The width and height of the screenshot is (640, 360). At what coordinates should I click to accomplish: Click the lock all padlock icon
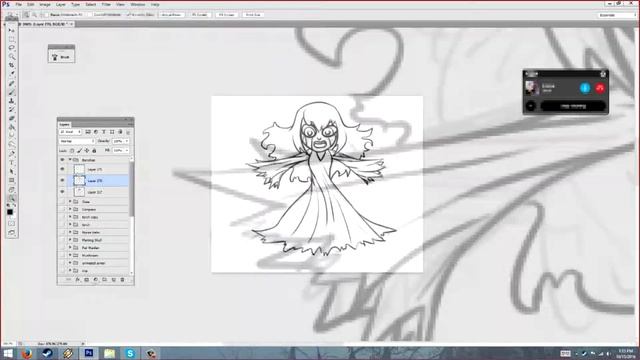[94, 151]
